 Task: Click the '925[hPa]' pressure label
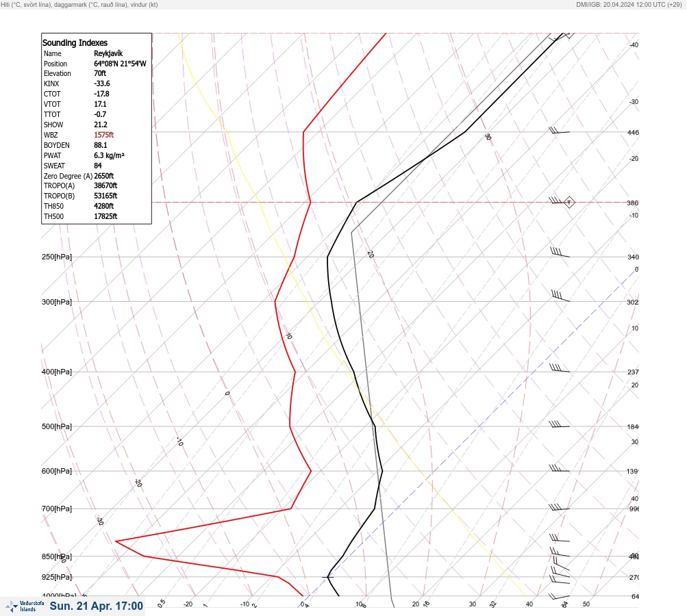[57, 577]
